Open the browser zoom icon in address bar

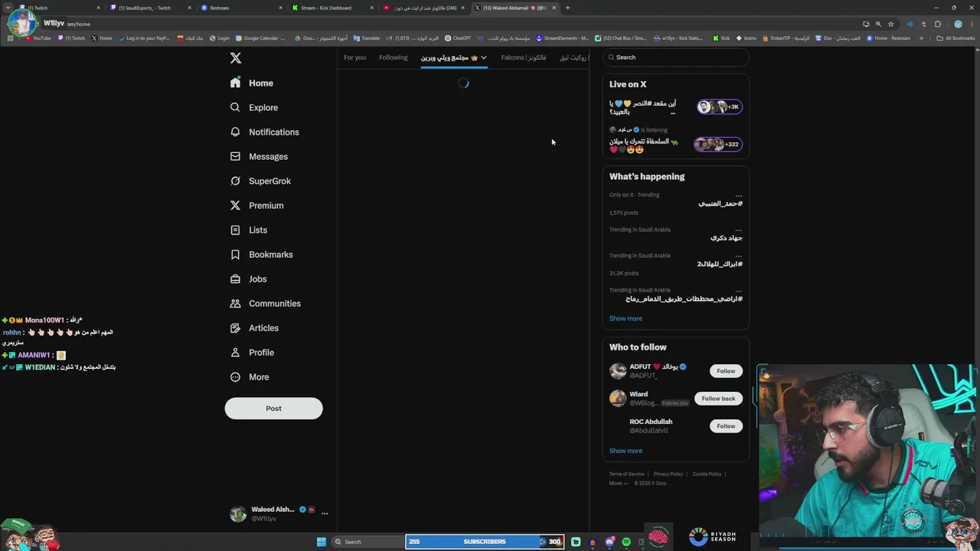click(x=878, y=24)
